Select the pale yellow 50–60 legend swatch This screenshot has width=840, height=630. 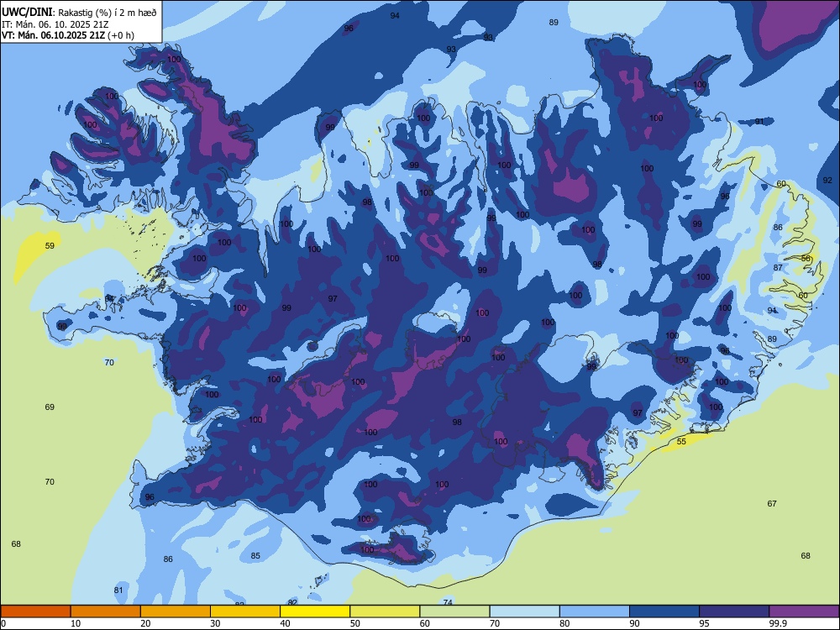[x=386, y=612]
